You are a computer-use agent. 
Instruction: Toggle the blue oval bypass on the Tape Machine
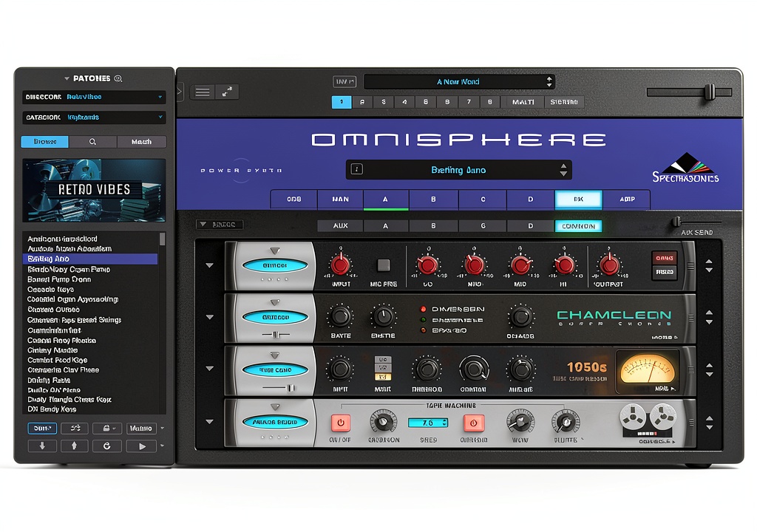click(275, 422)
